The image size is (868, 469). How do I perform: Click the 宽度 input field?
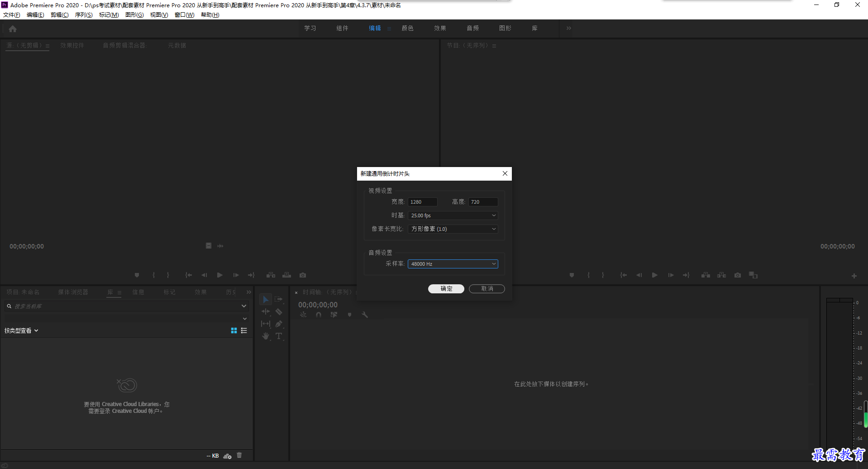pos(423,202)
